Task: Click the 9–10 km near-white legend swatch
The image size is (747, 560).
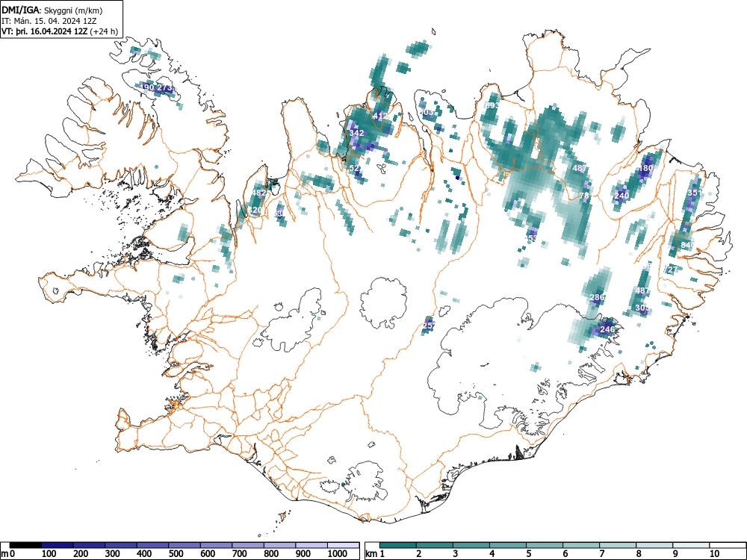Action: (691, 545)
